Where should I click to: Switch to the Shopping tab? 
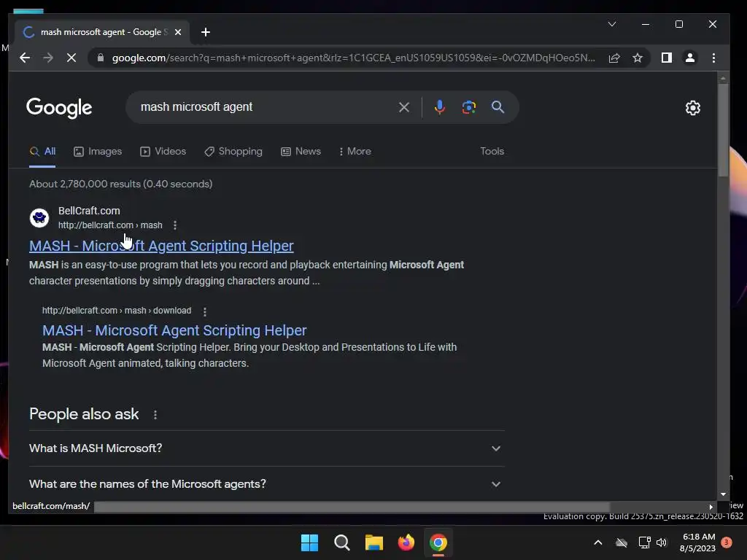(233, 152)
